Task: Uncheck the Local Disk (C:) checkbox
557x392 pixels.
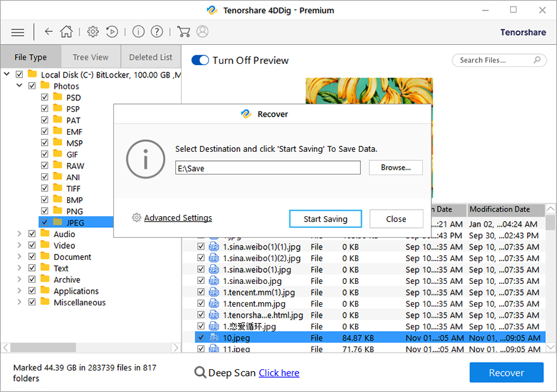Action: coord(19,75)
